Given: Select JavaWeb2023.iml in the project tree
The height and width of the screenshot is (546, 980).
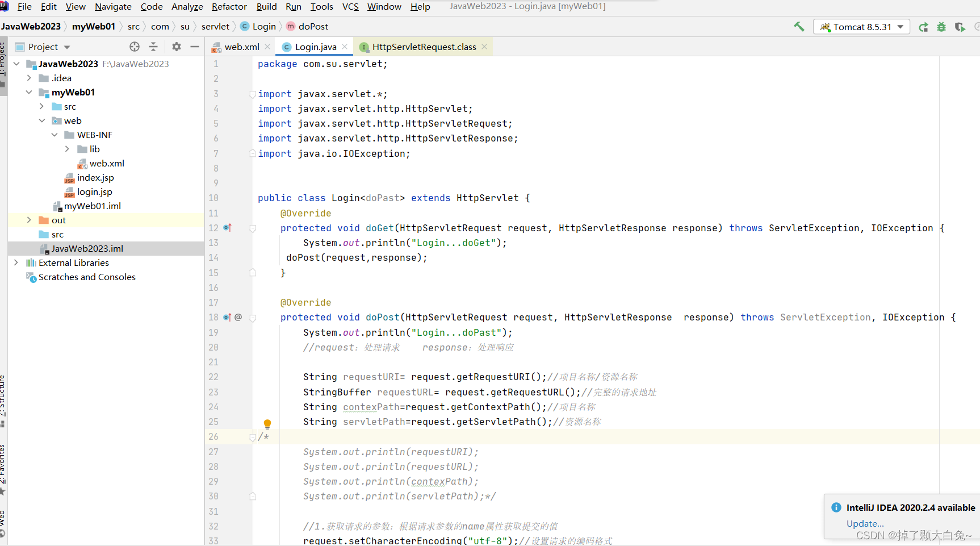Looking at the screenshot, I should (x=87, y=248).
